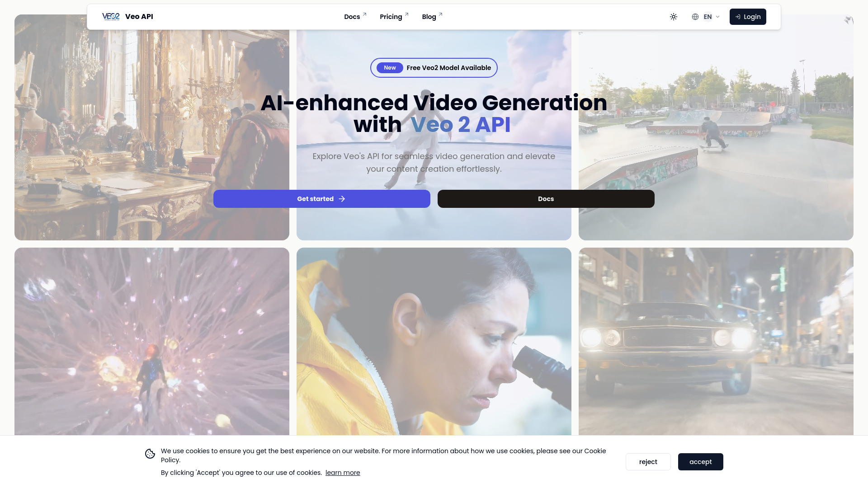Screen dimensions: 868x488
Task: Click the Get started button
Action: [x=322, y=199]
